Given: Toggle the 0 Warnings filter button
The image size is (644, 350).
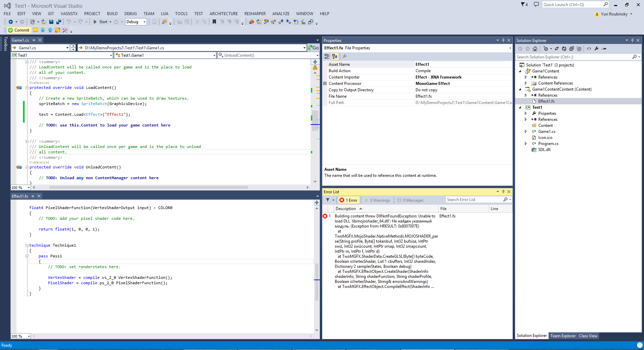Looking at the screenshot, I should click(x=378, y=200).
